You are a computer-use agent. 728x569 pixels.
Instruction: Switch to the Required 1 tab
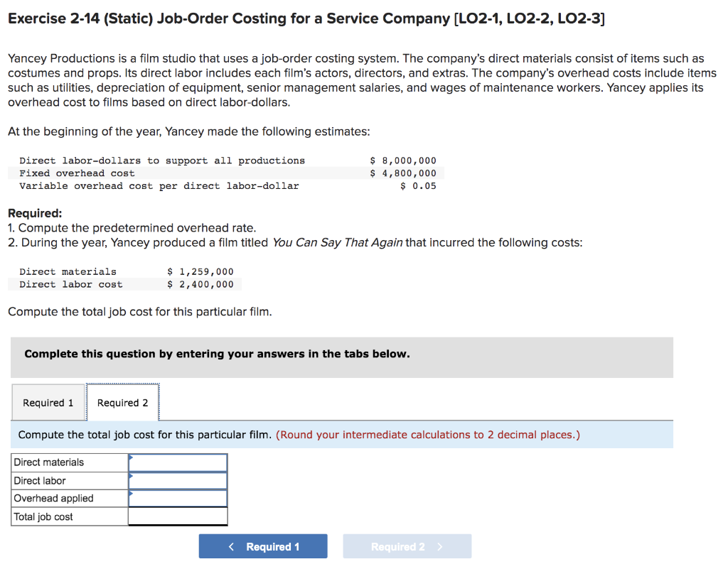point(48,402)
